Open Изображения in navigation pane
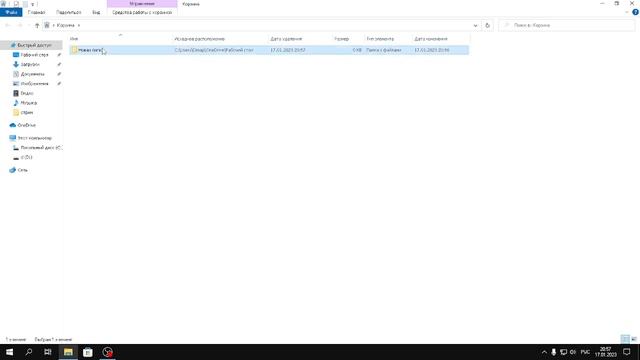Image resolution: width=640 pixels, height=360 pixels. tap(34, 84)
